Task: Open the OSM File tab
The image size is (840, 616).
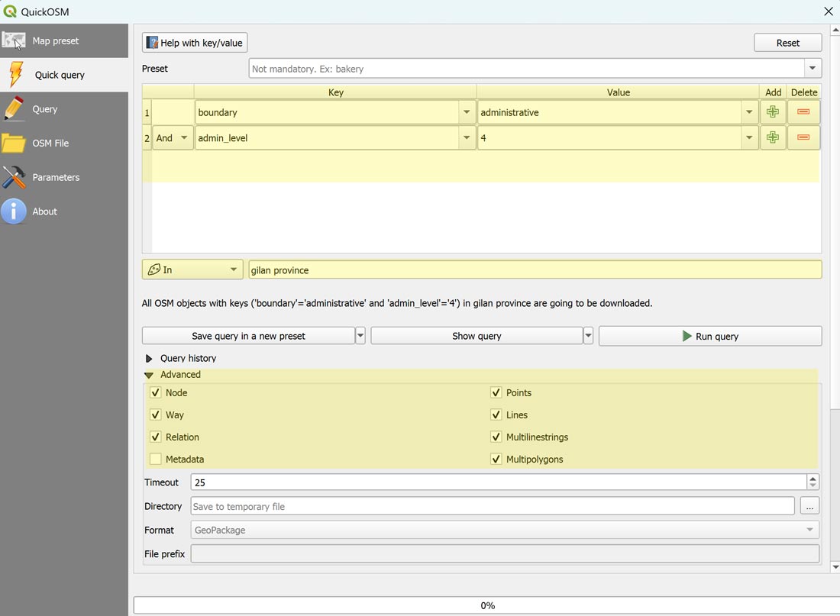Action: [63, 143]
